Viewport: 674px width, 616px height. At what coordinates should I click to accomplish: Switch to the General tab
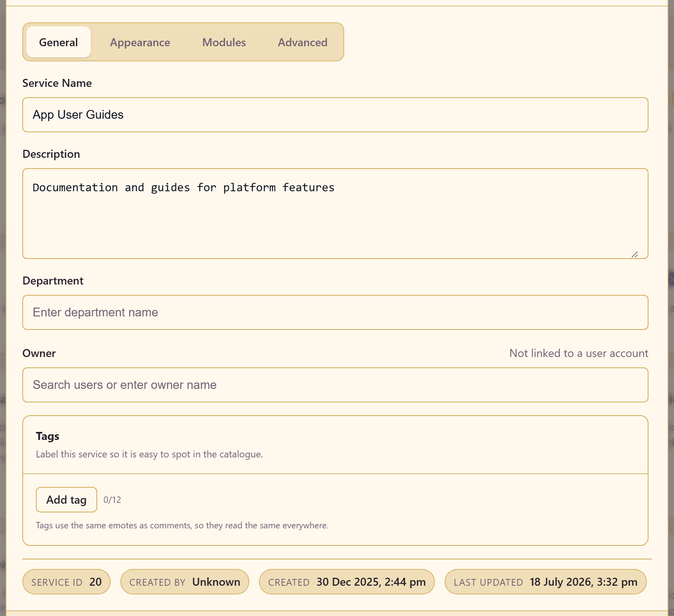(59, 42)
